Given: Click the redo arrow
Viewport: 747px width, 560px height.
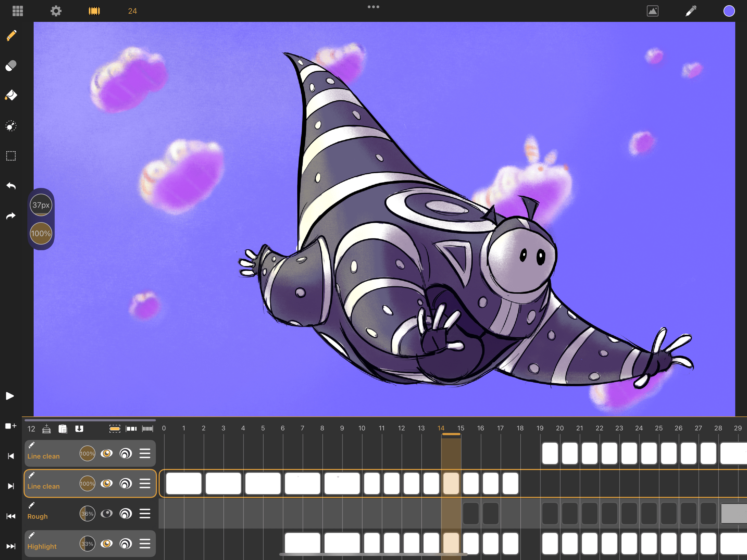Looking at the screenshot, I should tap(11, 216).
